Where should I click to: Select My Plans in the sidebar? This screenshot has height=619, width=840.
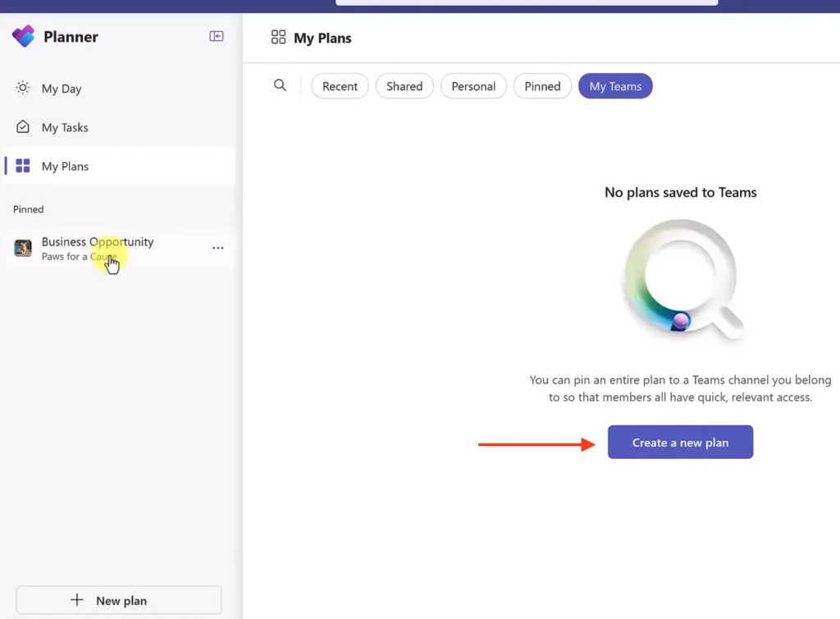(65, 166)
